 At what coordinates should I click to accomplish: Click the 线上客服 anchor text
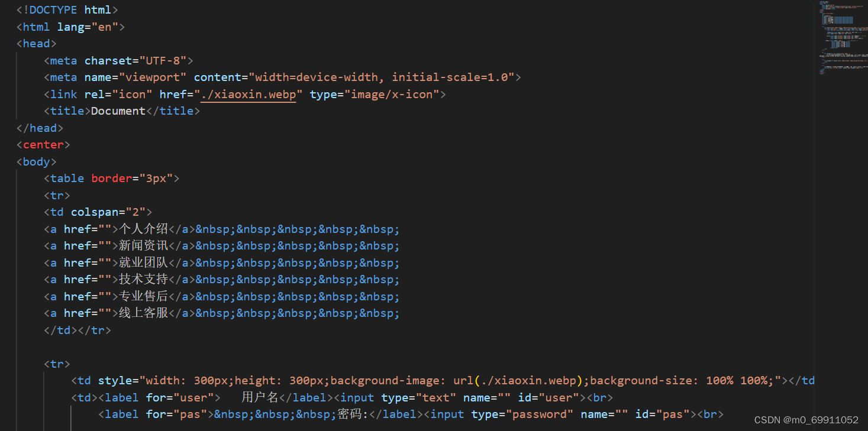tap(144, 313)
